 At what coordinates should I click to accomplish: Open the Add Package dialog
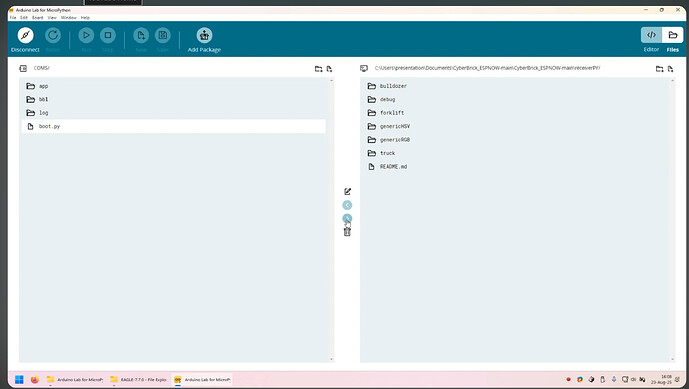pos(204,35)
